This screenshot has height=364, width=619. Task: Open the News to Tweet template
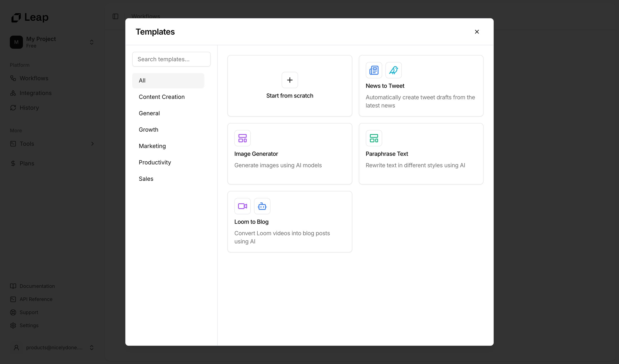click(421, 86)
